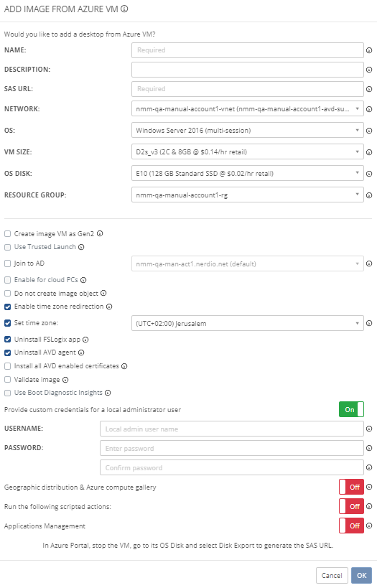The image size is (377, 588).
Task: Open the time zone dropdown showing Jerusalem
Action: coord(248,323)
